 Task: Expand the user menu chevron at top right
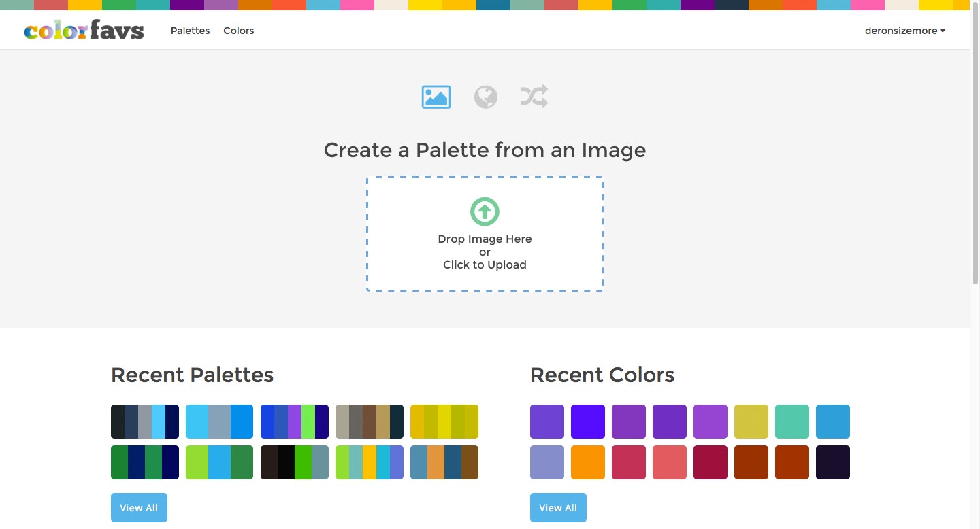(x=943, y=30)
